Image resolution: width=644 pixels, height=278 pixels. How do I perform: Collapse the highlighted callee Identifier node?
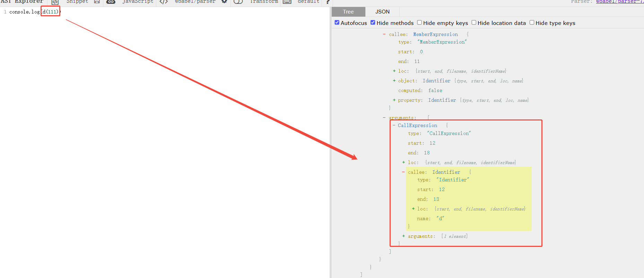pyautogui.click(x=403, y=172)
